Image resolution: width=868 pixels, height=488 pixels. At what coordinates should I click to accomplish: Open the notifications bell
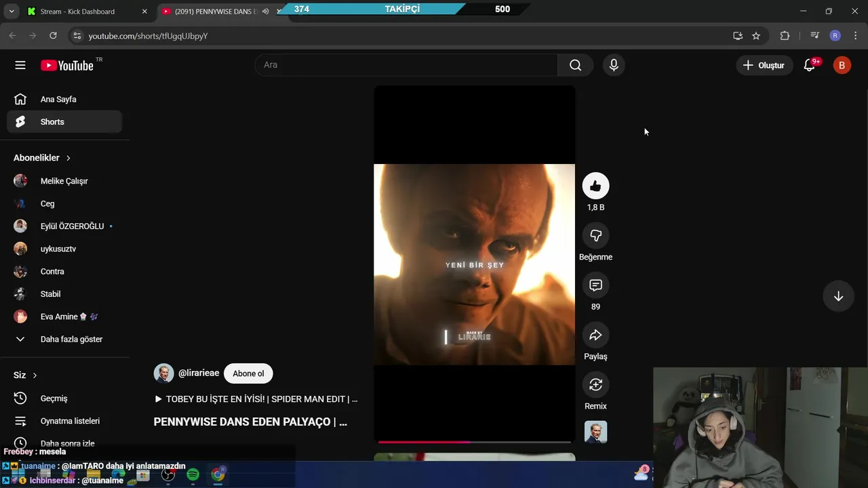click(810, 65)
